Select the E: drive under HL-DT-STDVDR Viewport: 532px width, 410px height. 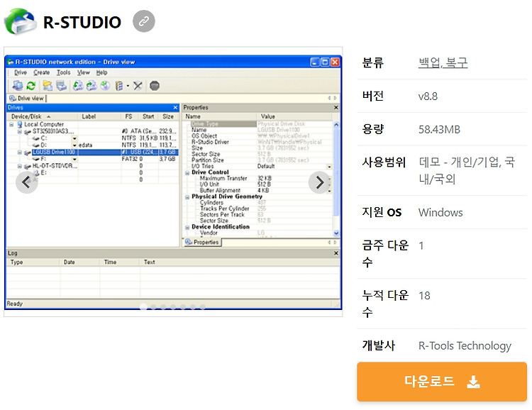click(x=43, y=173)
